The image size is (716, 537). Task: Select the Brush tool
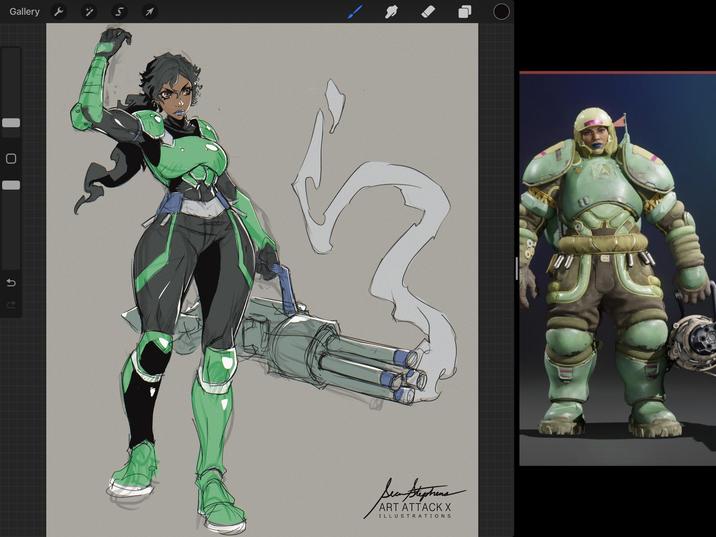click(x=355, y=11)
